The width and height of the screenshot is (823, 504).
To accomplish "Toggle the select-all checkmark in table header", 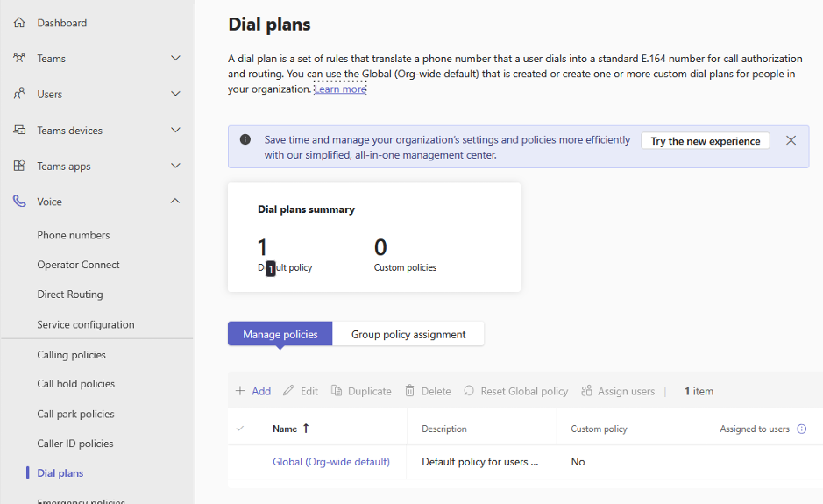I will [x=240, y=429].
